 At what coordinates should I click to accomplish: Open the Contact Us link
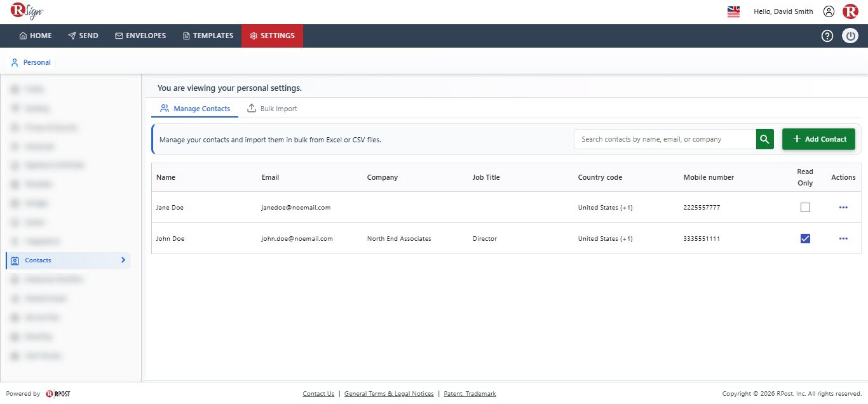[318, 394]
